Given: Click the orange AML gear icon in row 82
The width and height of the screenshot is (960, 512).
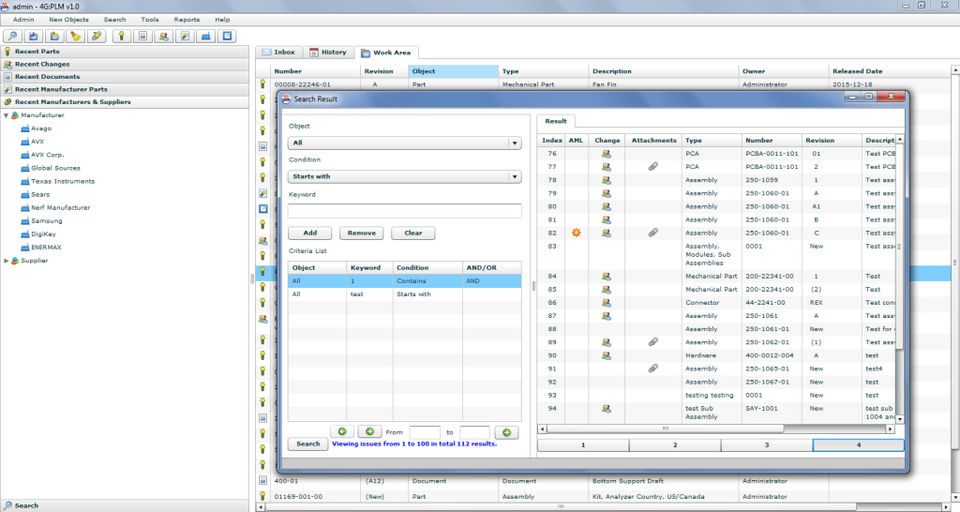Looking at the screenshot, I should pyautogui.click(x=576, y=232).
